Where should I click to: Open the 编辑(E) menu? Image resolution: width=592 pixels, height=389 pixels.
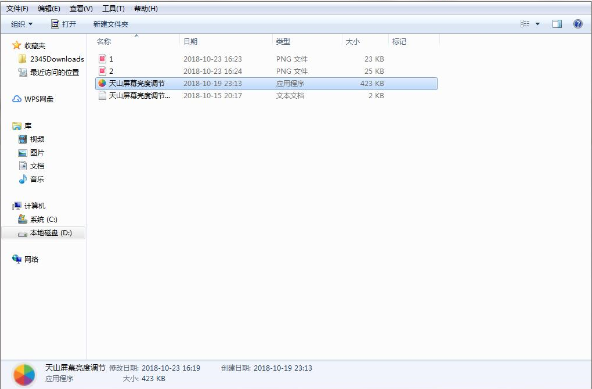pyautogui.click(x=49, y=8)
